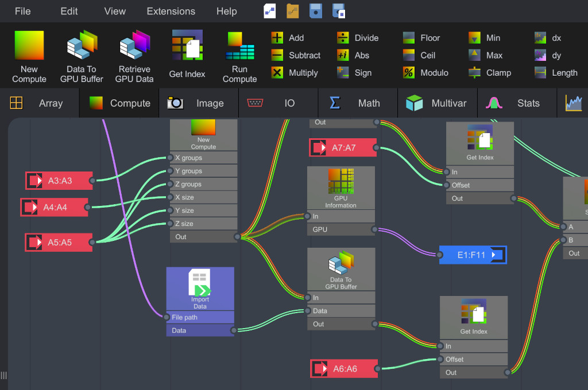Select the A4:A4 input cell node
Viewport: 588px width, 390px height.
tap(54, 207)
